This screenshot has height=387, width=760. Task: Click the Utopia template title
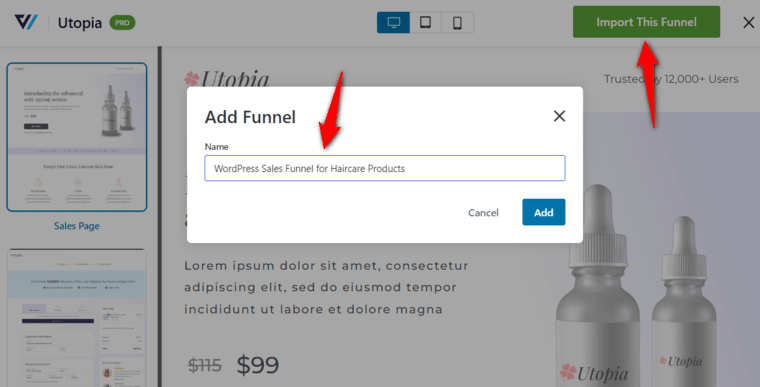80,23
